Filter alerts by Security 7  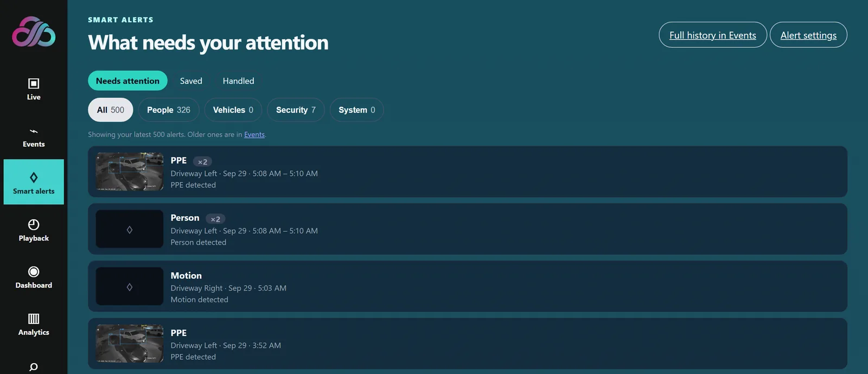point(296,110)
